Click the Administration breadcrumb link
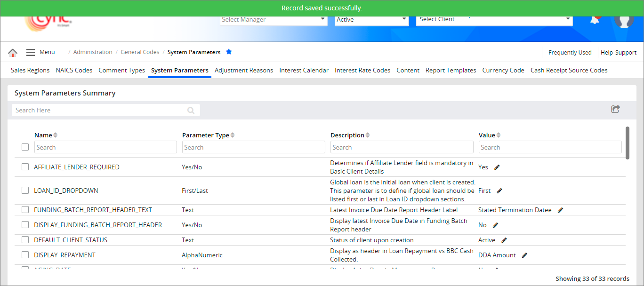This screenshot has width=644, height=286. point(93,52)
